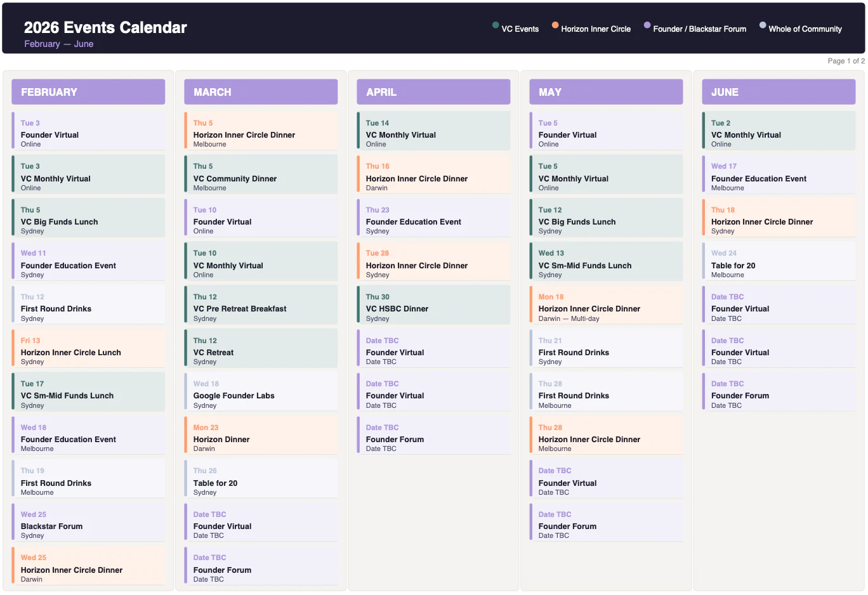Screen dimensions: 868x595
Task: Click the green VC Events legend dot
Action: (496, 25)
